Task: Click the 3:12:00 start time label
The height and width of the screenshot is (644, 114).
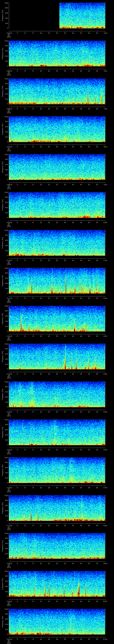Action: (x=9, y=336)
